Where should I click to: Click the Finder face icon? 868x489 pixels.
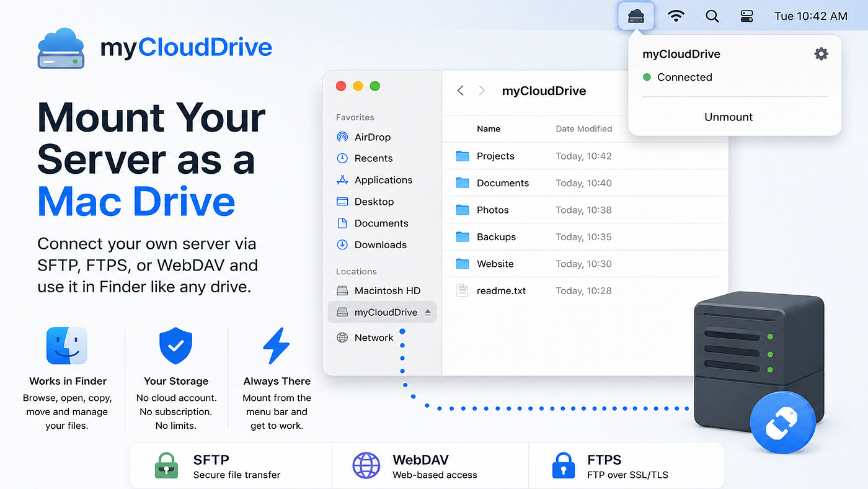point(67,346)
